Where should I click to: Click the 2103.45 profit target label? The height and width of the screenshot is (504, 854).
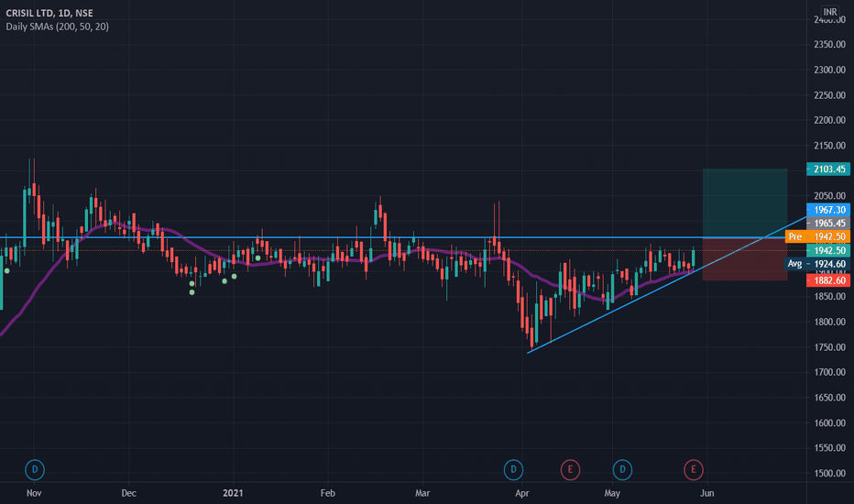pos(827,169)
